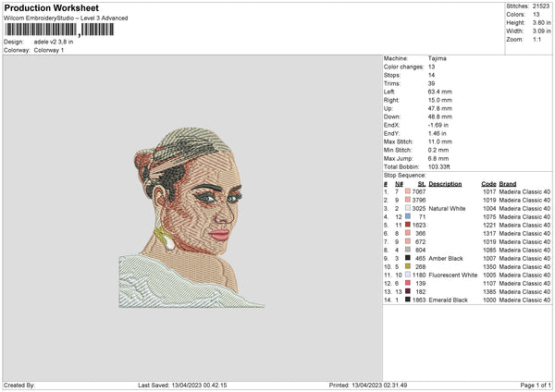This screenshot has height=392, width=555.
Task: Select the "Colorway 1" value
Action: [49, 50]
